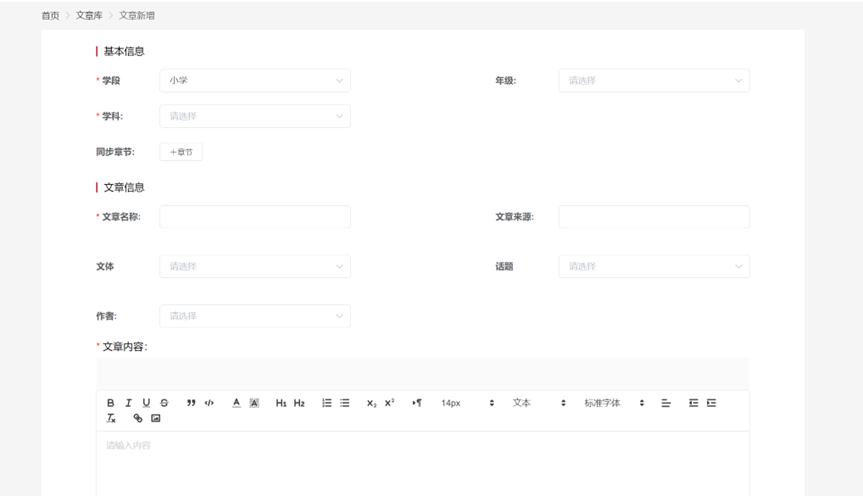
Task: Insert a bulleted list
Action: (x=344, y=402)
